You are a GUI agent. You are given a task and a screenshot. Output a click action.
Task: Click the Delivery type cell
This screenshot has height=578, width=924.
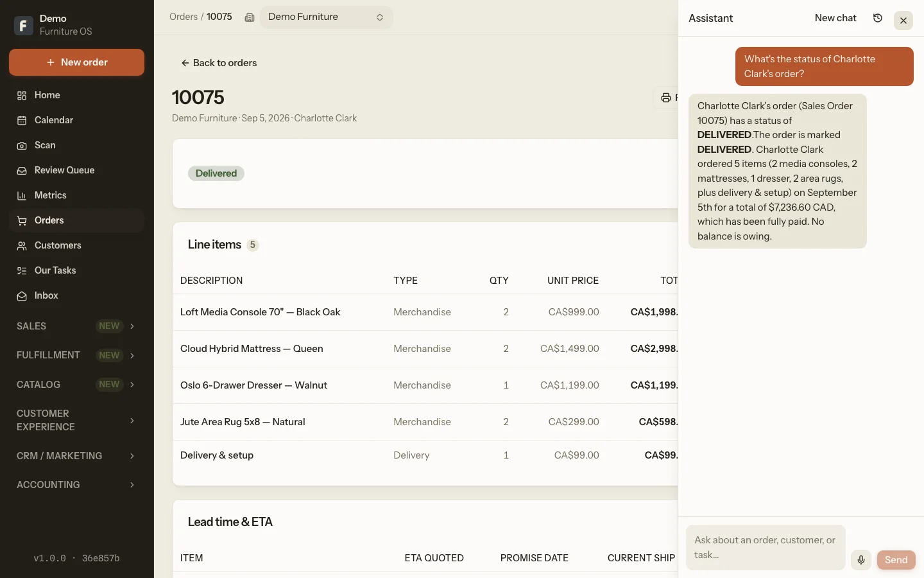411,455
